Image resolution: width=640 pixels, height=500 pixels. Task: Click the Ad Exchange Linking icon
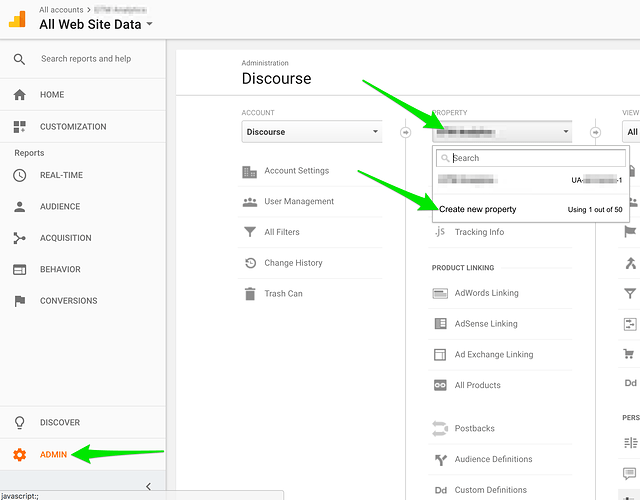(440, 354)
